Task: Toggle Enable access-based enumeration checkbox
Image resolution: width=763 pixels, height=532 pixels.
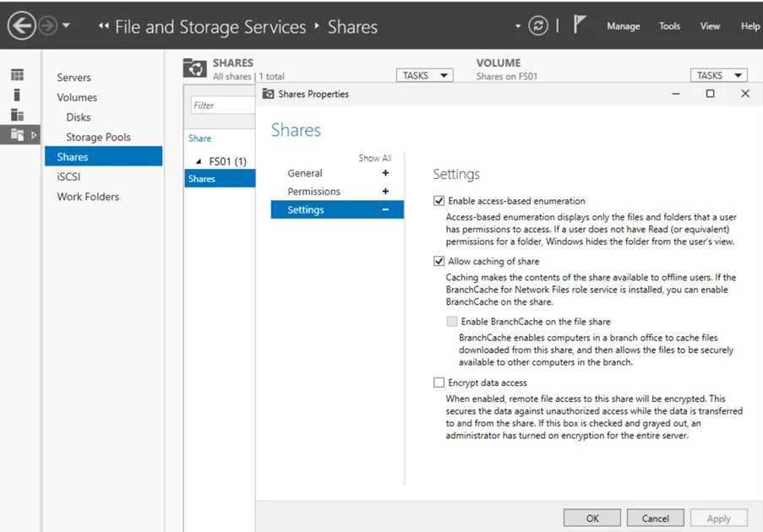Action: click(439, 201)
